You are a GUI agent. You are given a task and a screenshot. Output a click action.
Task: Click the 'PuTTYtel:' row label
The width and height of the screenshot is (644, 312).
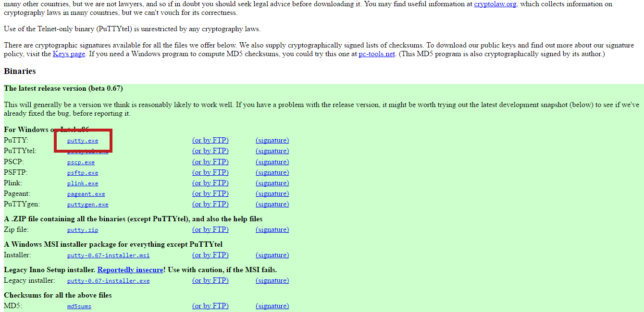20,151
